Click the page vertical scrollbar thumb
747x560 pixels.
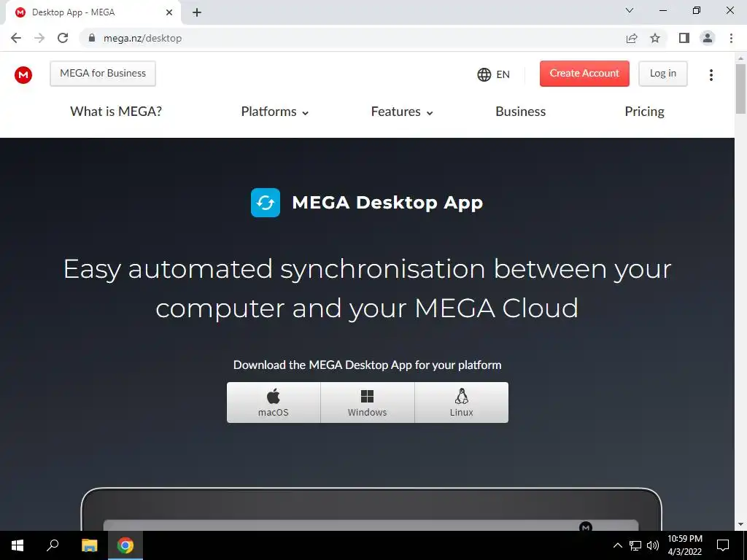(740, 89)
